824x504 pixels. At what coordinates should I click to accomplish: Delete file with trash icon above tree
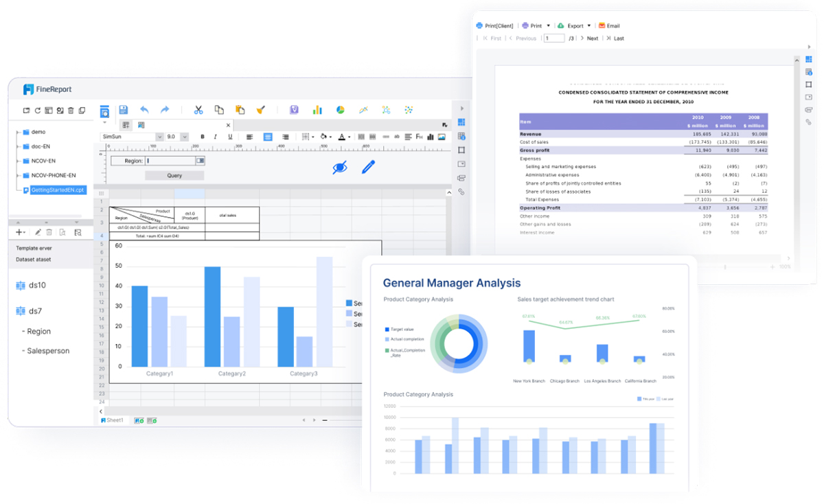[71, 111]
